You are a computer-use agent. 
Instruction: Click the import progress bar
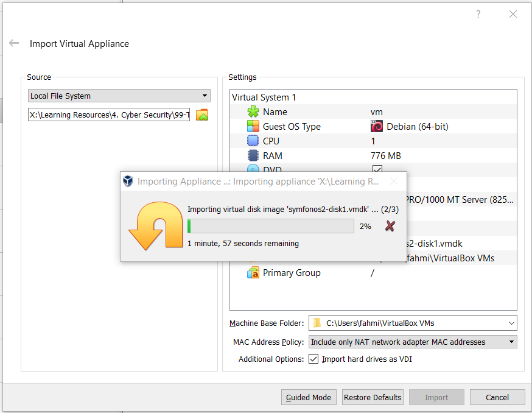pyautogui.click(x=271, y=226)
